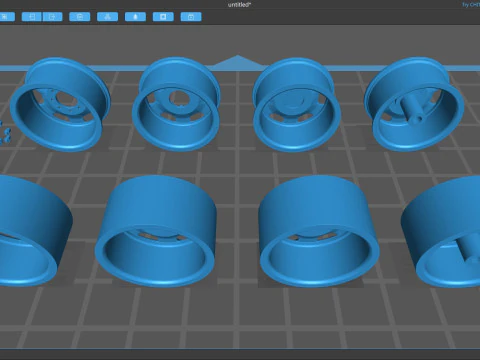This screenshot has height=360, width=480.
Task: Select the back-row rim model with the protruding axle shaft
Action: (x=414, y=105)
